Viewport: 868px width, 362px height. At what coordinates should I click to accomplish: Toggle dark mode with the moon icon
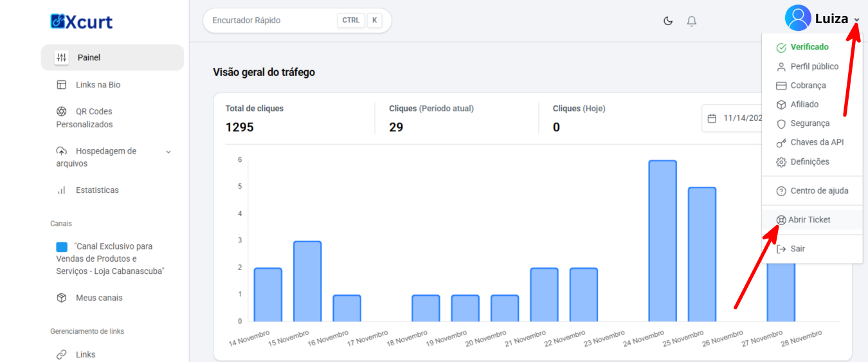(x=668, y=21)
